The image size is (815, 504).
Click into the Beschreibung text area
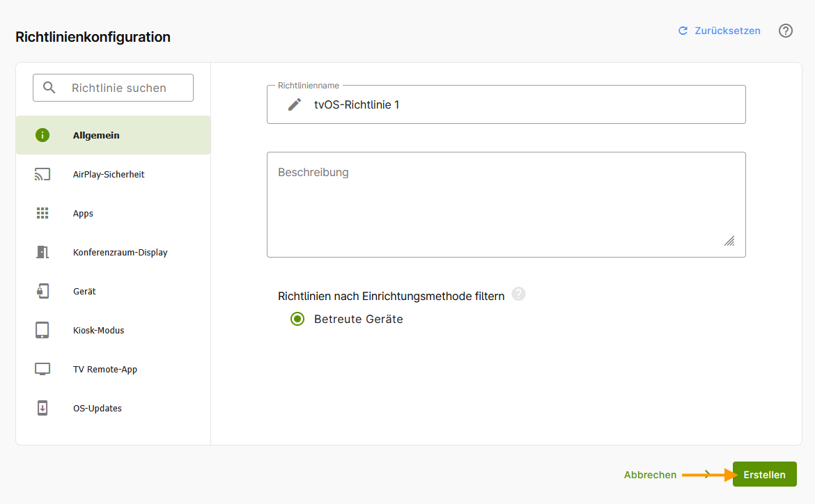[x=506, y=205]
